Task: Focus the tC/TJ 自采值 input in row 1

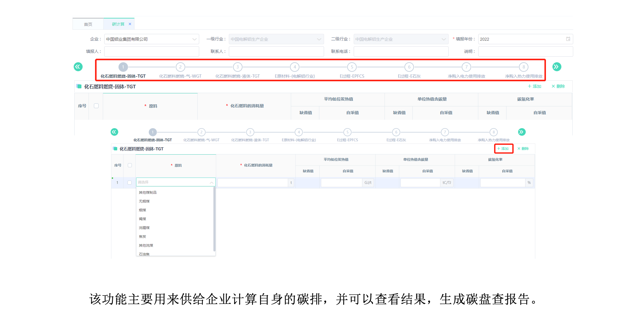Action: (x=420, y=183)
